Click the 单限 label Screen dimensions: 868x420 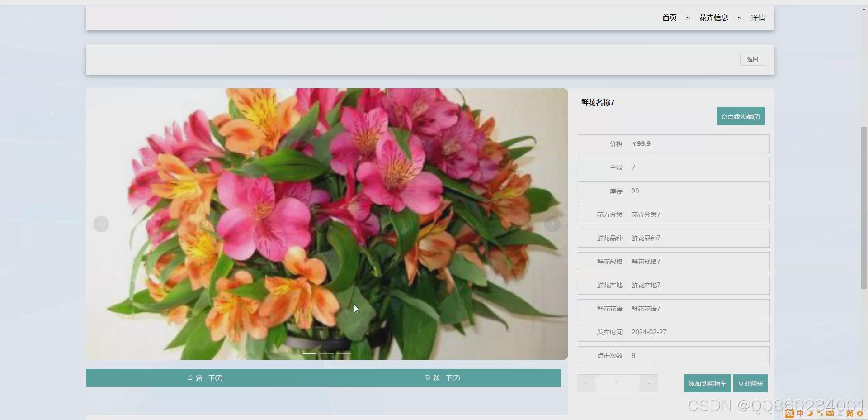click(x=616, y=167)
